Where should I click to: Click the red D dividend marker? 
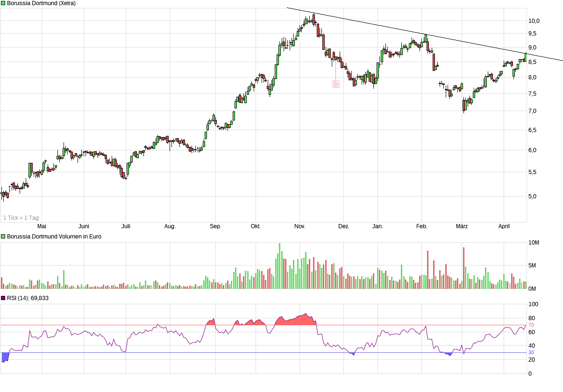pyautogui.click(x=335, y=84)
